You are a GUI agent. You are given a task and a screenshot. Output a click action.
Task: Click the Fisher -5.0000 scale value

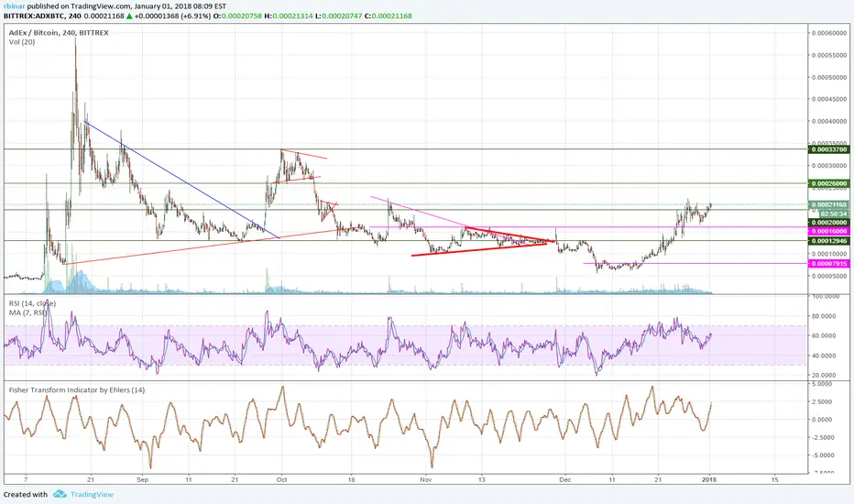[823, 455]
